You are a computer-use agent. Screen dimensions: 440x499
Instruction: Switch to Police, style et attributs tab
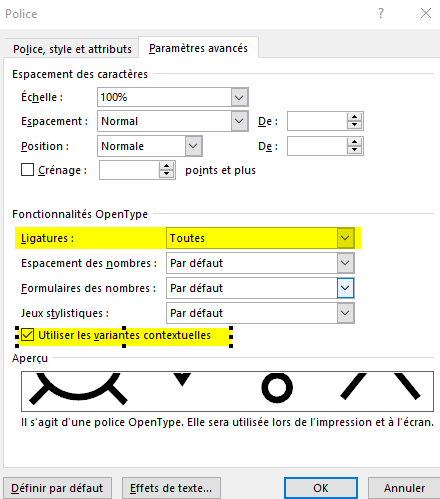click(72, 49)
